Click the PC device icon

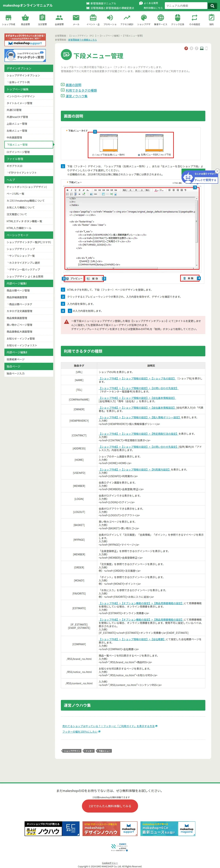[x=201, y=48]
